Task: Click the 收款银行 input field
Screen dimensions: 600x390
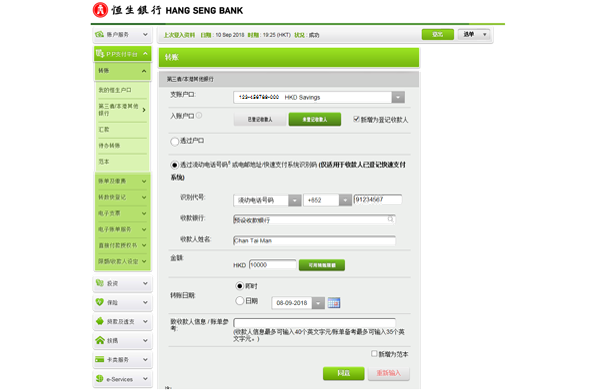Action: point(314,220)
